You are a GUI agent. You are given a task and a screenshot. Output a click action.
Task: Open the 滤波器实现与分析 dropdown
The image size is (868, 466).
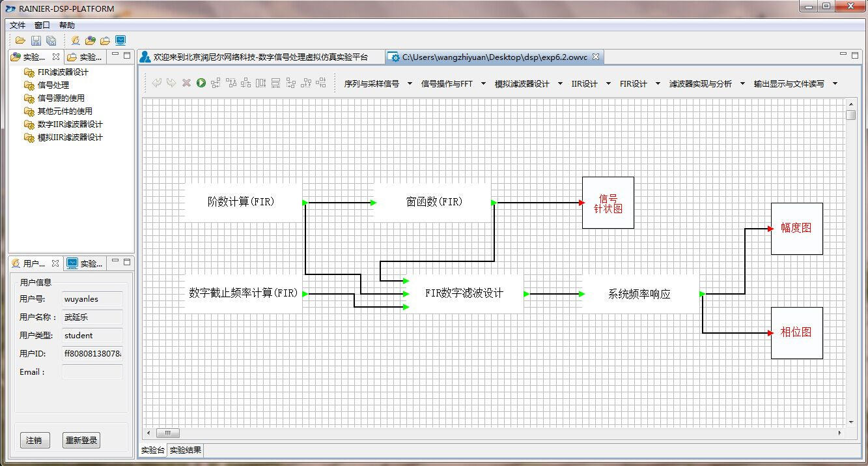click(742, 83)
